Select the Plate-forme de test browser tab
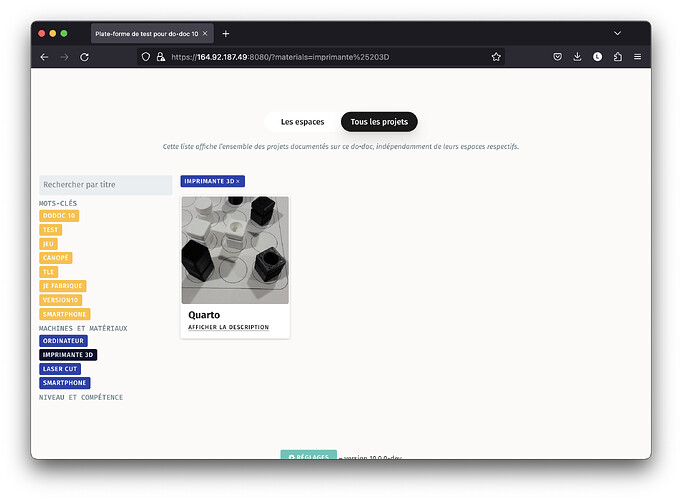Screen dimensions: 682x500 point(152,33)
